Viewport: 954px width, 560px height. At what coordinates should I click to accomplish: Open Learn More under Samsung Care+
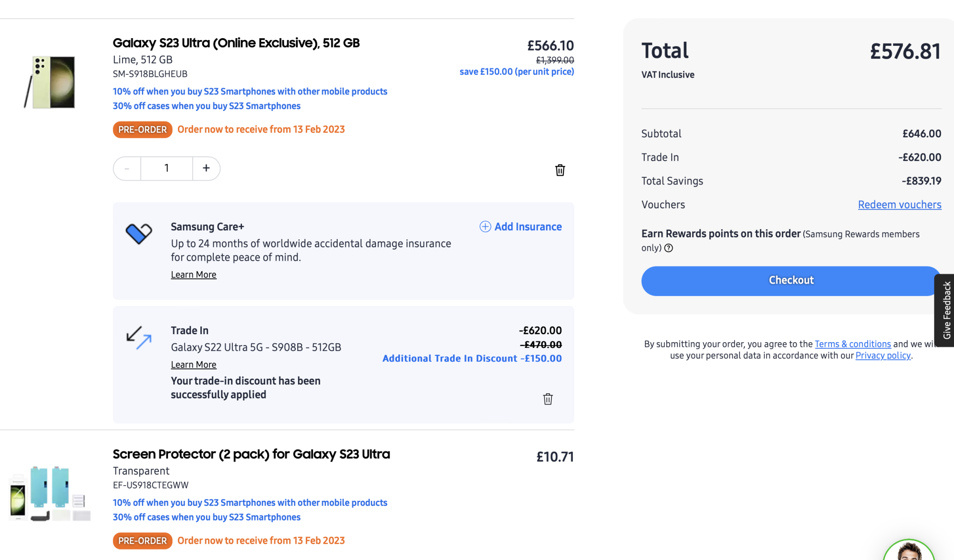[194, 275]
